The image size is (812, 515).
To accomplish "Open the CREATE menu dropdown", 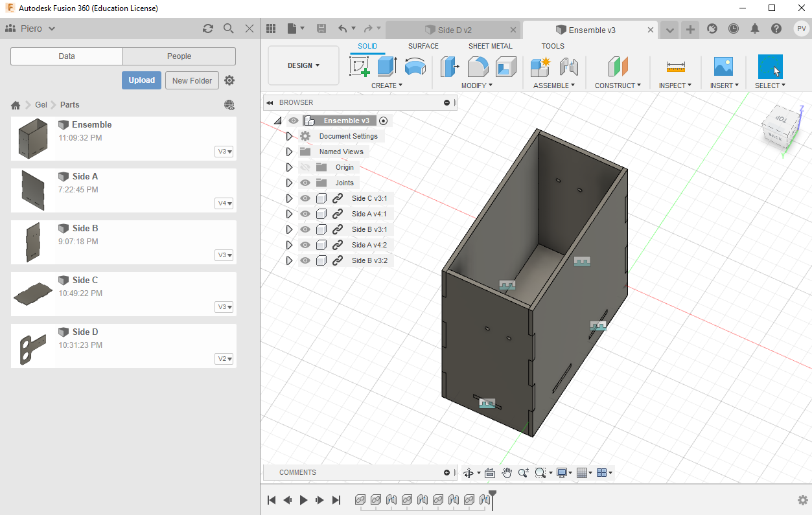I will [x=387, y=86].
